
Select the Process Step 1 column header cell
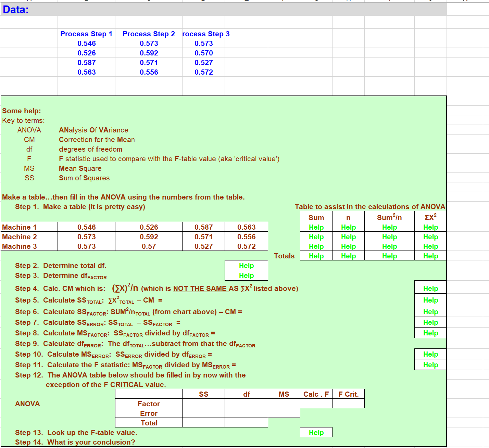[86, 34]
